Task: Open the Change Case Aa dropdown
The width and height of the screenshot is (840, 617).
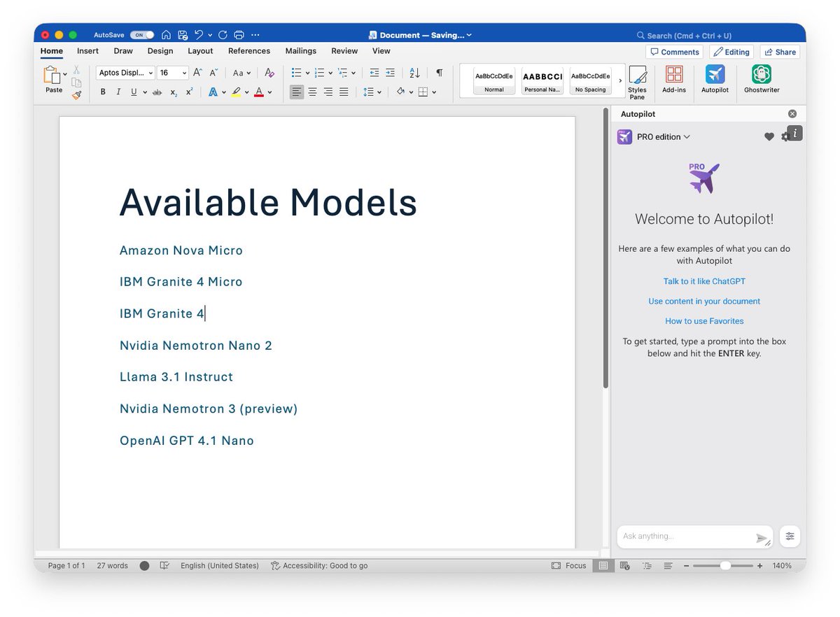Action: coord(241,73)
